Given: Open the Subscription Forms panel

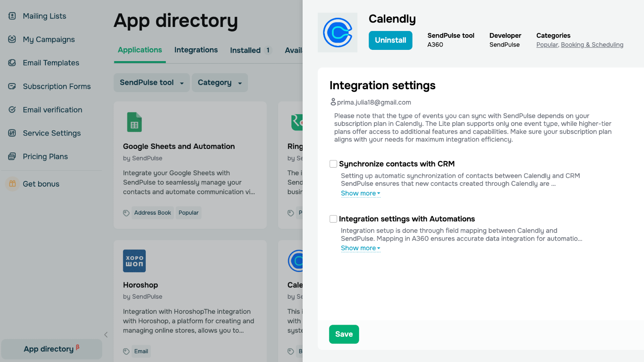Looking at the screenshot, I should 56,86.
